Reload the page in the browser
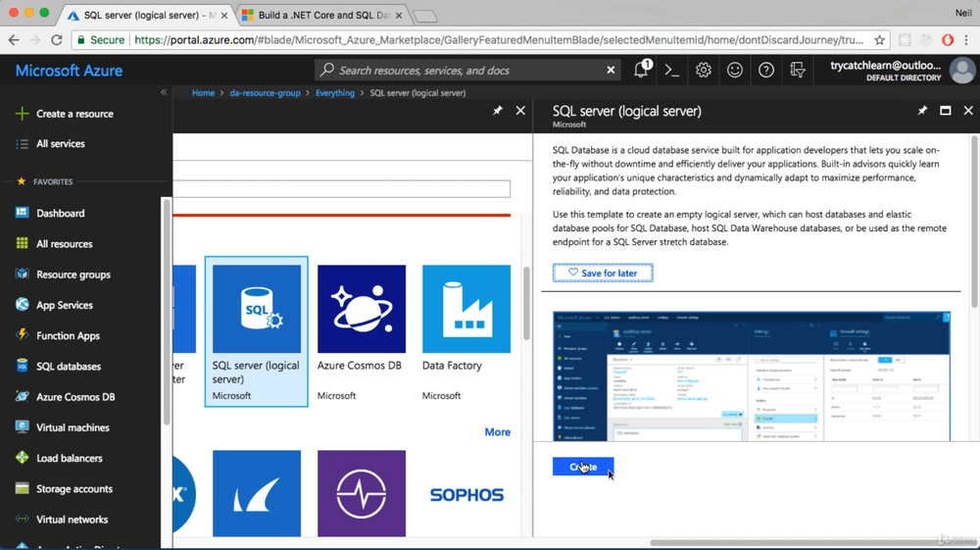This screenshot has height=550, width=980. (56, 40)
